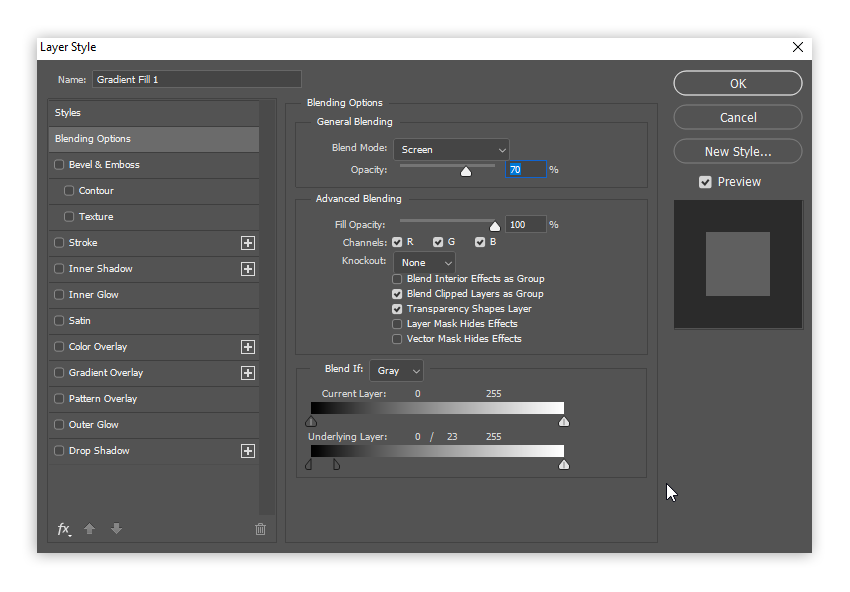Click the Opacity slider handle
This screenshot has height=592, width=850.
click(x=466, y=172)
